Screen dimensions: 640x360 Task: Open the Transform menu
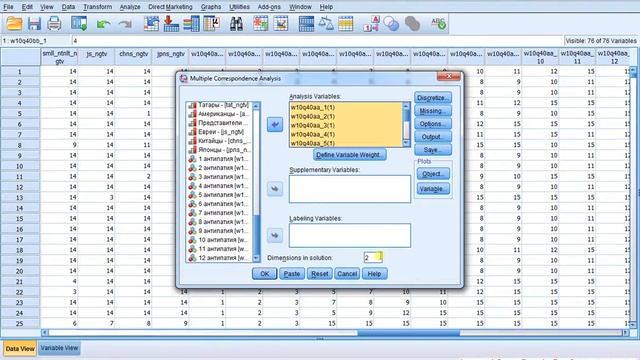click(97, 7)
